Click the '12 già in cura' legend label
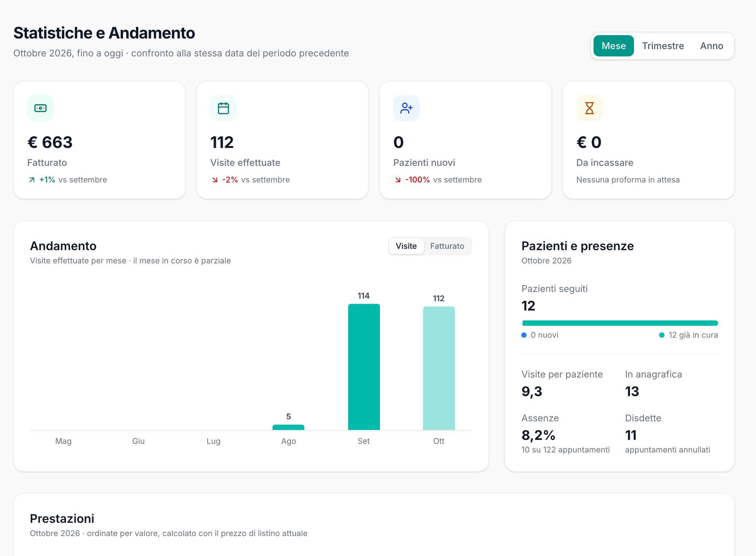This screenshot has height=556, width=756. coord(693,335)
